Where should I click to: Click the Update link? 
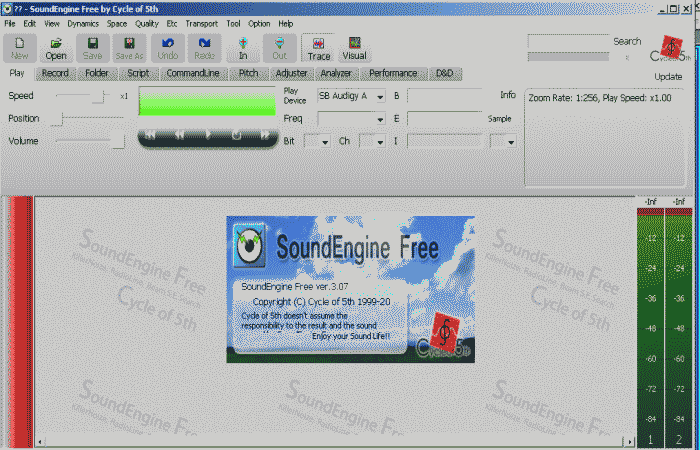point(668,76)
